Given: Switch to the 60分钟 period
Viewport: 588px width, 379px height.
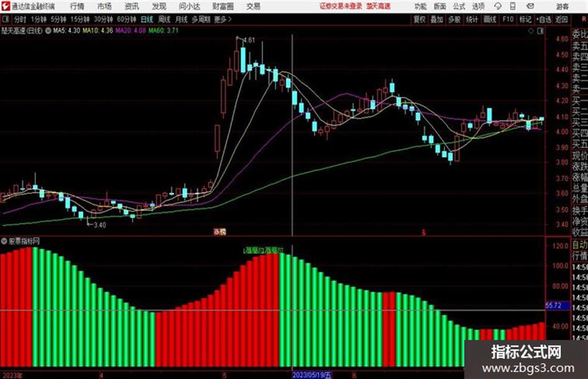Looking at the screenshot, I should pos(127,19).
